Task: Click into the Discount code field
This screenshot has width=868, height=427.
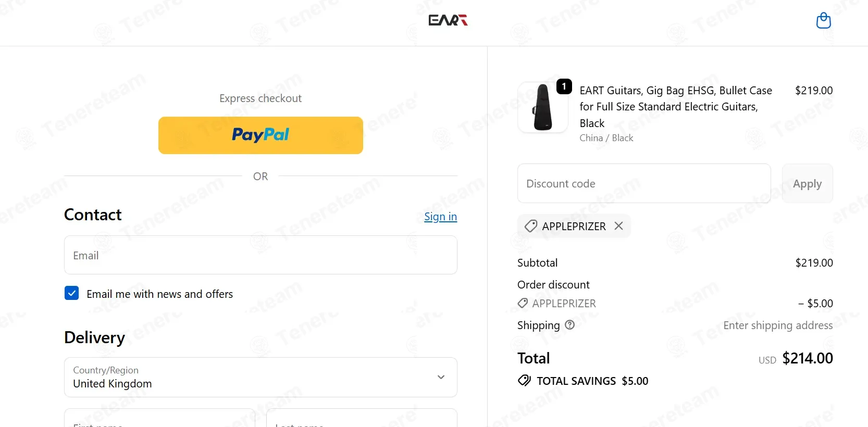Action: [x=643, y=184]
